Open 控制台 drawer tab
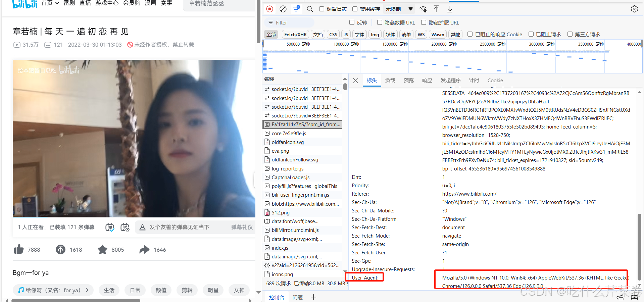 (x=277, y=297)
